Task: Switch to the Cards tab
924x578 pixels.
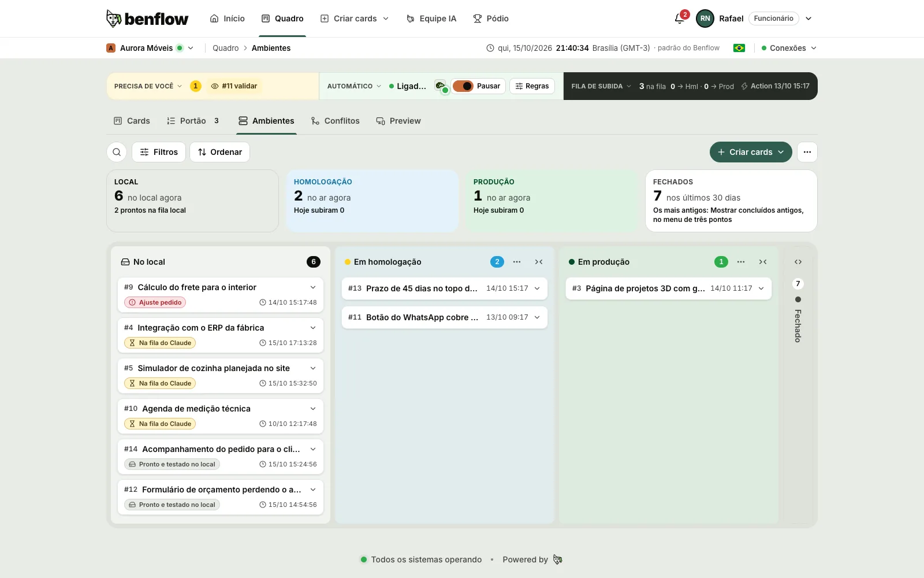Action: 132,121
